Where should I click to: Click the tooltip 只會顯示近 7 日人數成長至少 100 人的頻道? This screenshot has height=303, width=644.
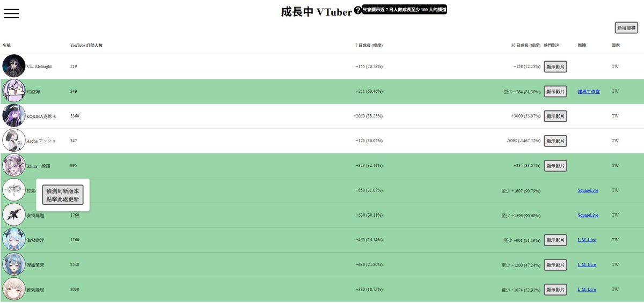405,10
